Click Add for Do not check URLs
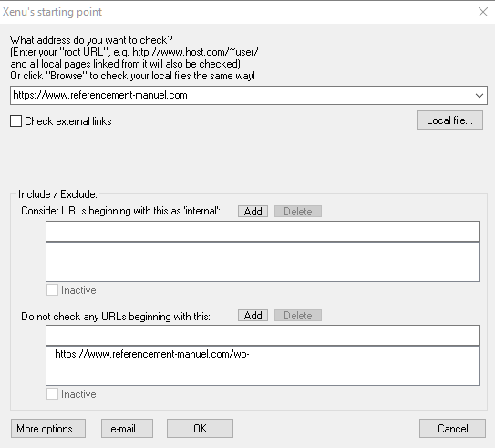The image size is (495, 448). (x=253, y=316)
